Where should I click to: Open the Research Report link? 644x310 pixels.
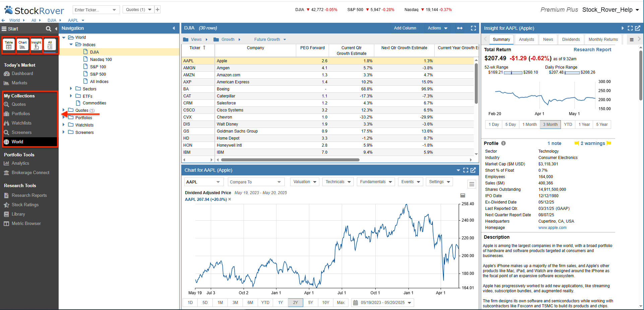pyautogui.click(x=592, y=50)
